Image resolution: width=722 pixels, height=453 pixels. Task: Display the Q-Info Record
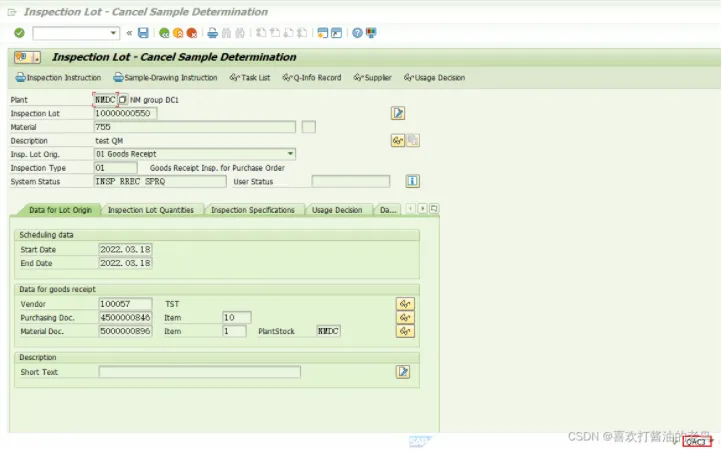pos(312,77)
